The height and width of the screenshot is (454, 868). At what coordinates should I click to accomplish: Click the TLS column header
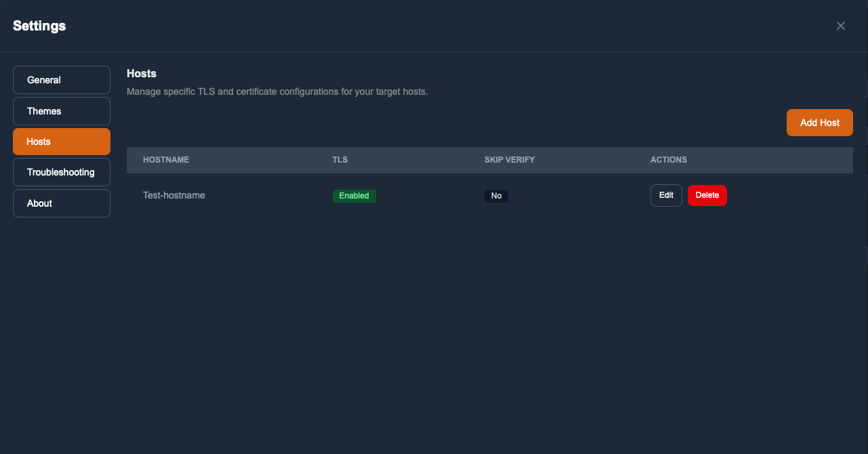tap(339, 160)
